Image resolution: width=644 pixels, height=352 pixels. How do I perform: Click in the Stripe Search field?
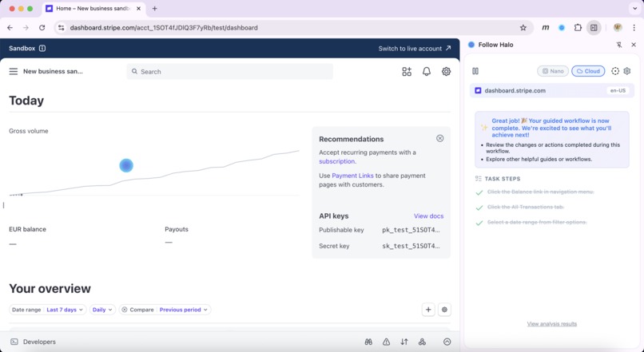tap(230, 71)
